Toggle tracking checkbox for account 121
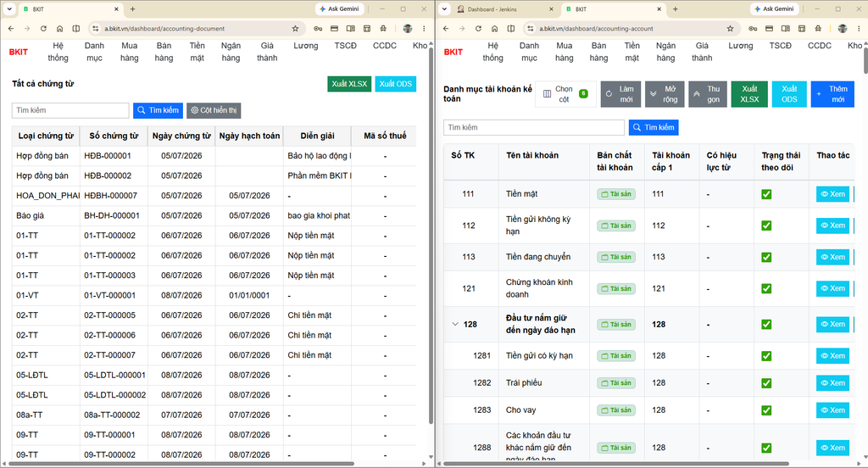Image resolution: width=868 pixels, height=468 pixels. (766, 288)
